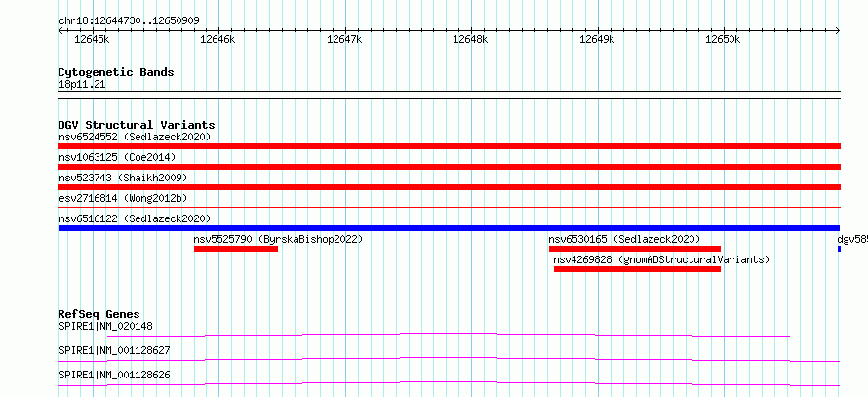
Task: Click the nsv6530165 (Sedlazeck2020) label
Action: point(624,239)
